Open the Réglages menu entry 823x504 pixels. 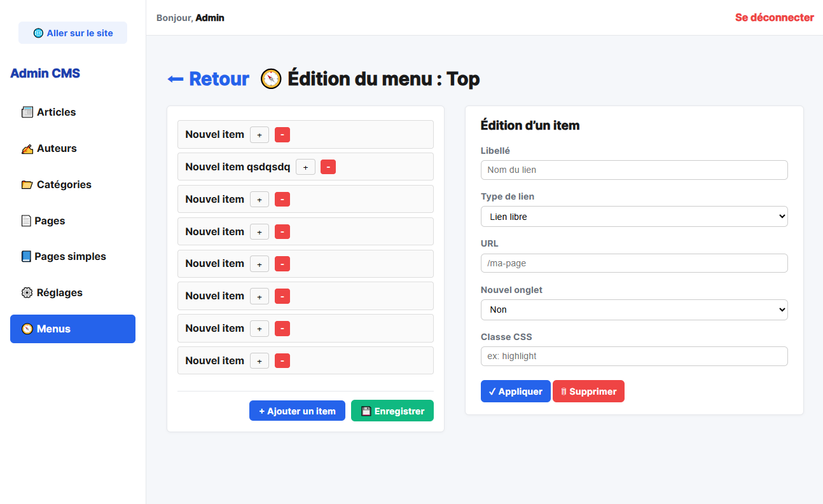[x=59, y=292]
